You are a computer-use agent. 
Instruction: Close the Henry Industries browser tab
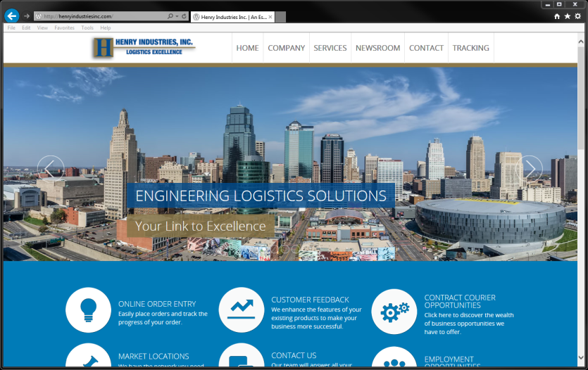270,15
